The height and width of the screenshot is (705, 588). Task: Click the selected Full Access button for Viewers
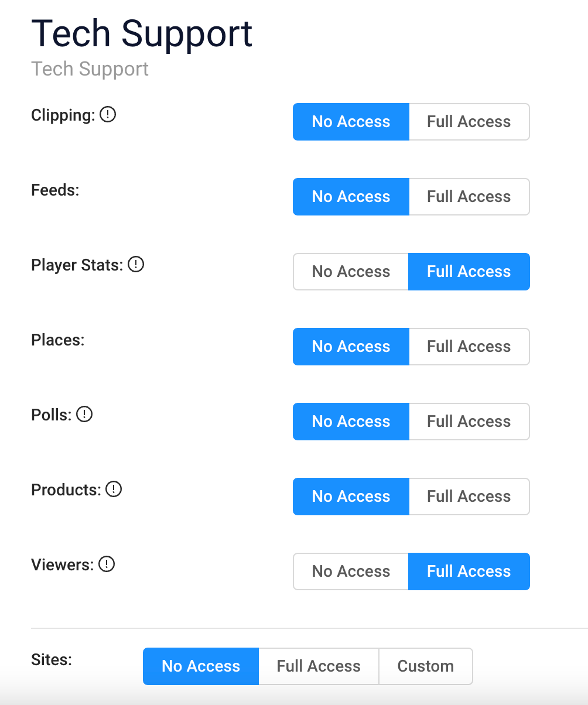[x=469, y=571]
